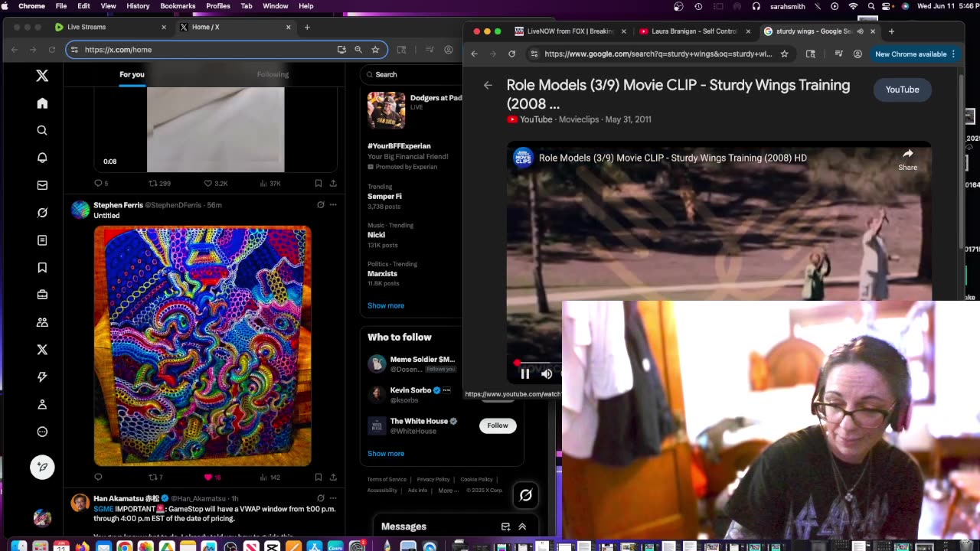Pause the Role Models video

[525, 373]
